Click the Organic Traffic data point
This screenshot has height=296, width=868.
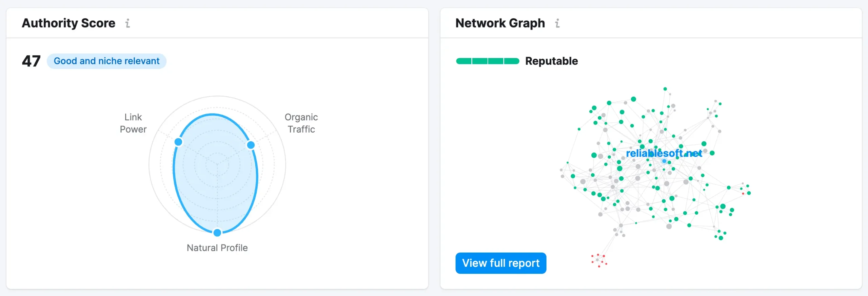(x=251, y=145)
